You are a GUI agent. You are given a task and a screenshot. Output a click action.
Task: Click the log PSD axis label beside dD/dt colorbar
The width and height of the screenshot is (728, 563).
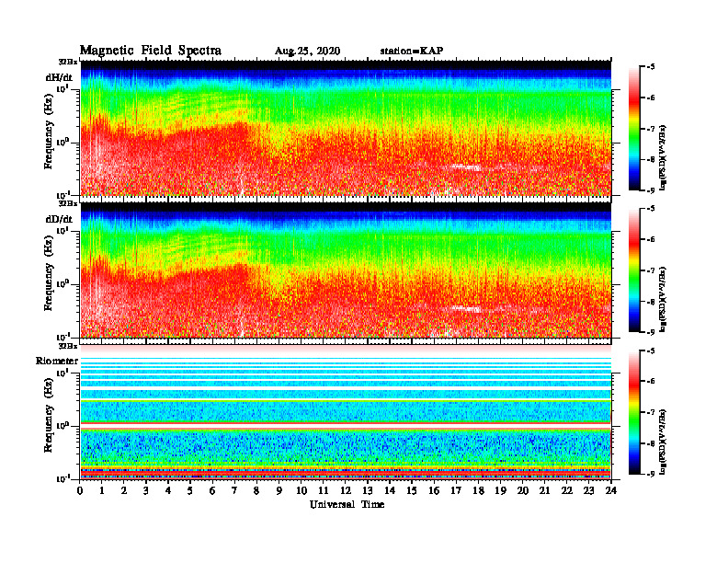coord(663,299)
